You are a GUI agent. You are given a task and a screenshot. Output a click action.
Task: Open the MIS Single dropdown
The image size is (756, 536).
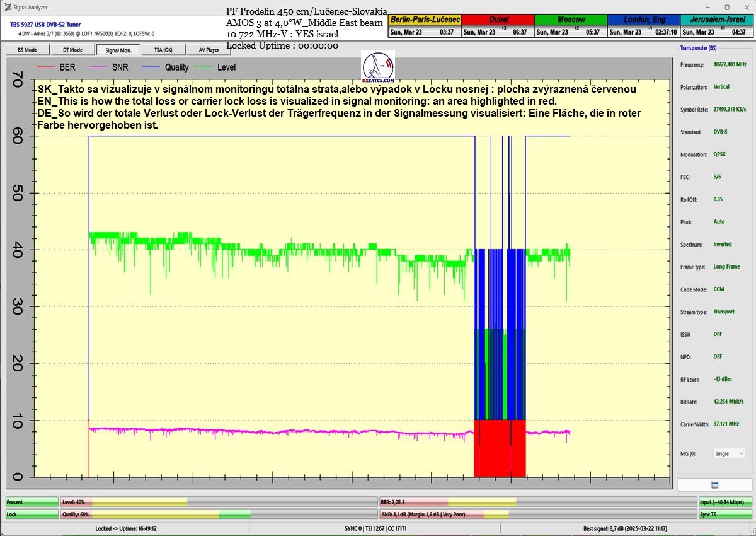click(x=729, y=453)
